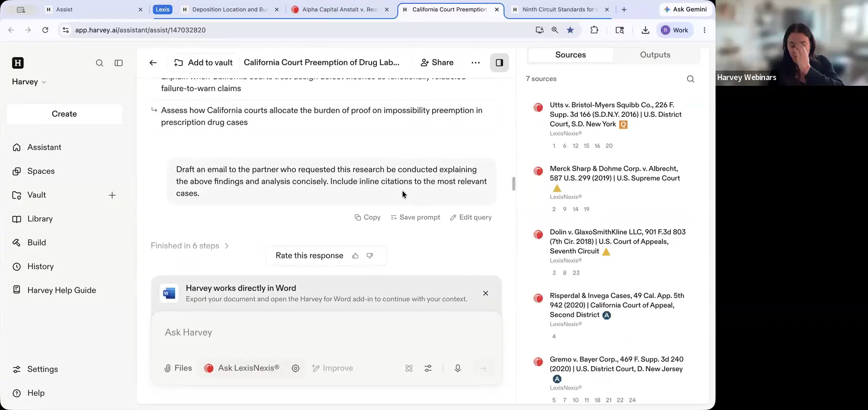Open Risperdal & Invega Cases source
Viewport: 868px width, 410px height.
click(x=616, y=305)
